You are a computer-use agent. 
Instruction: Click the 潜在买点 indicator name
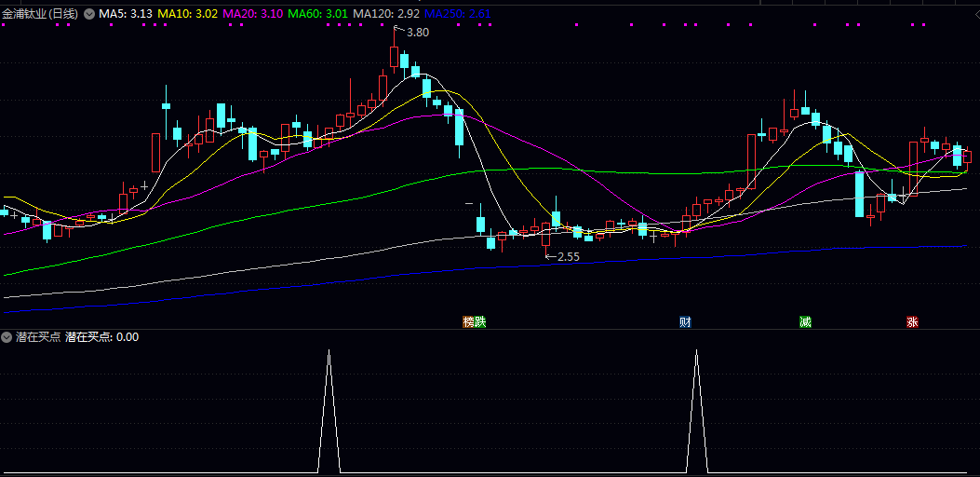[37, 336]
